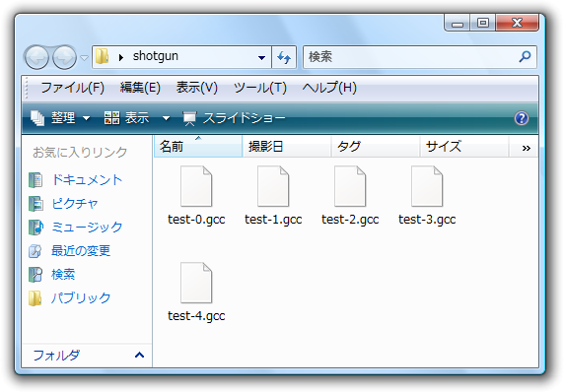
Task: Start the スライドショー slideshow
Action: tap(234, 118)
